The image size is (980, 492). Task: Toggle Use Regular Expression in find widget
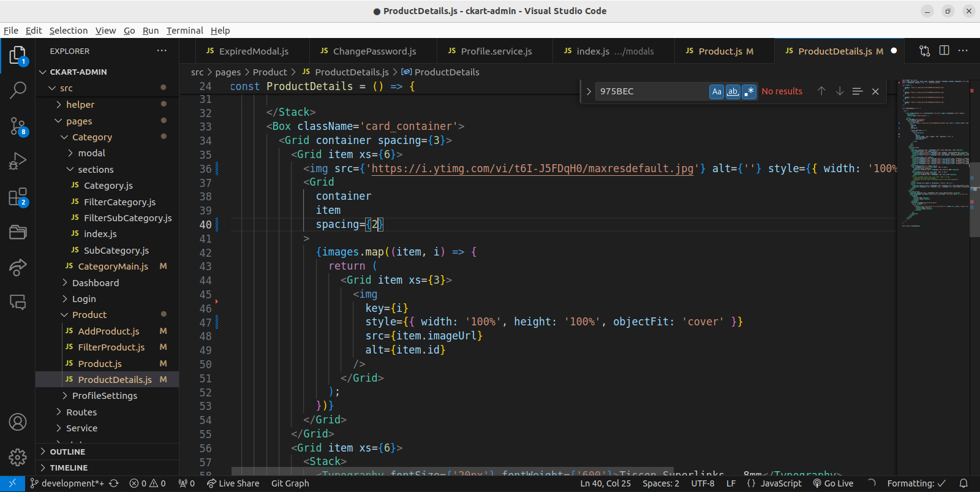point(748,91)
